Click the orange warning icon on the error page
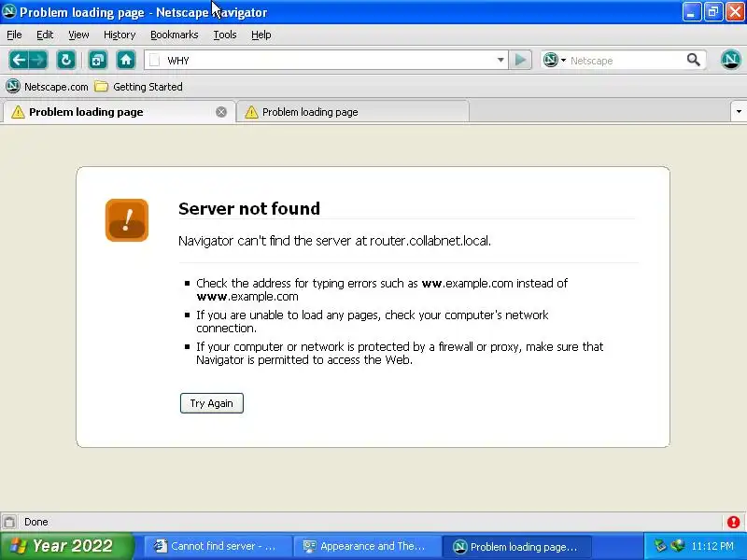This screenshot has height=560, width=747. coord(127,220)
